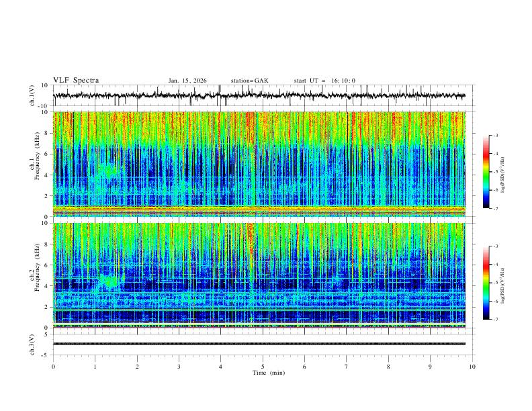Select the date text "Jan. 15, 2026"
The image size is (532, 411).
(187, 81)
